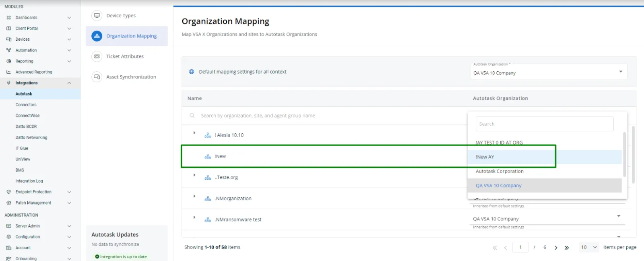Screen dimensions: 644x261
Task: Select !New AY from the dropdown list
Action: coord(485,157)
